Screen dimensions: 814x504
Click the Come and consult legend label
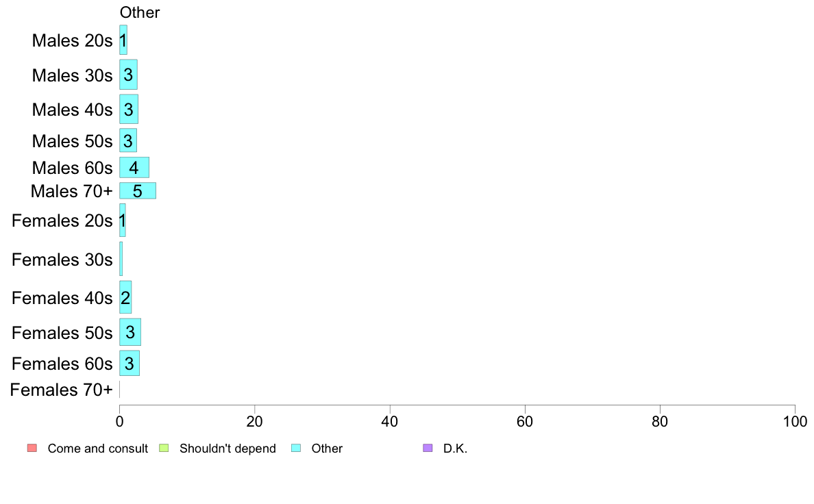[97, 449]
